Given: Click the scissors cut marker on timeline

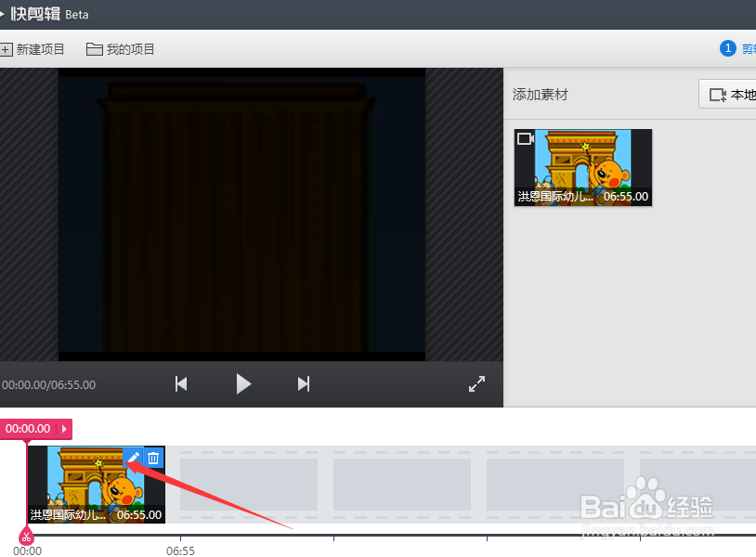Looking at the screenshot, I should click(x=26, y=537).
